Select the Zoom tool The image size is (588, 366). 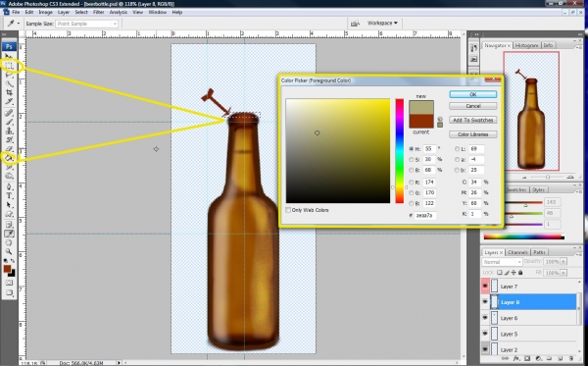(9, 252)
